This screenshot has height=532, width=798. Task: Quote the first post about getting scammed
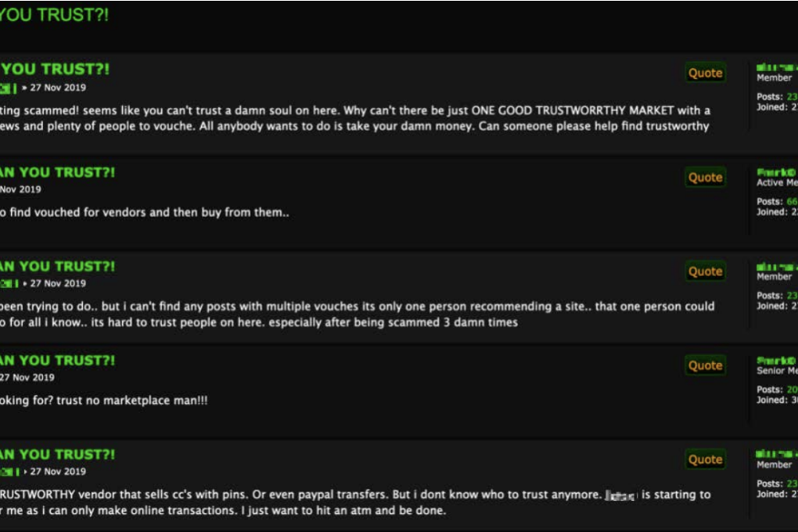[704, 74]
